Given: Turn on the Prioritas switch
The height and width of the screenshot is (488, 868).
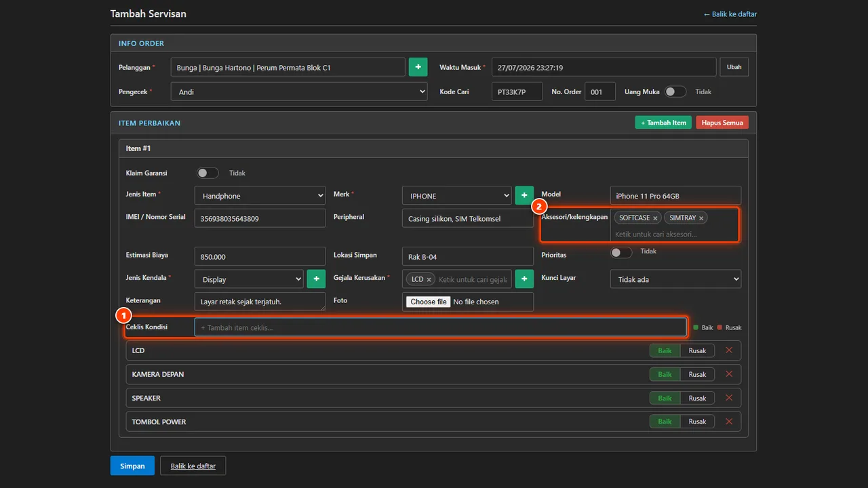Looking at the screenshot, I should (x=620, y=252).
